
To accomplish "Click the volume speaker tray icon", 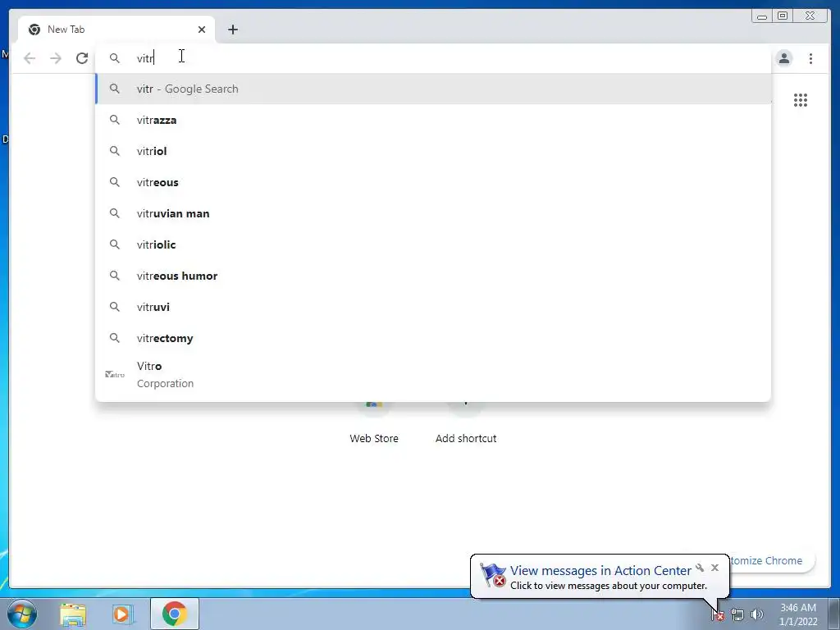I will pos(757,615).
